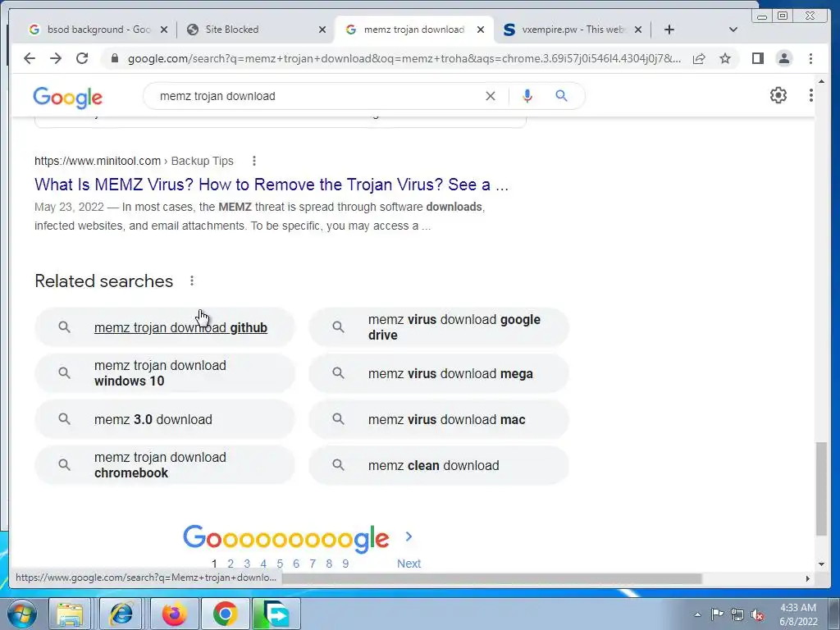Screen dimensions: 840x630
Task: Open the taskbar clock and date
Action: [798, 614]
